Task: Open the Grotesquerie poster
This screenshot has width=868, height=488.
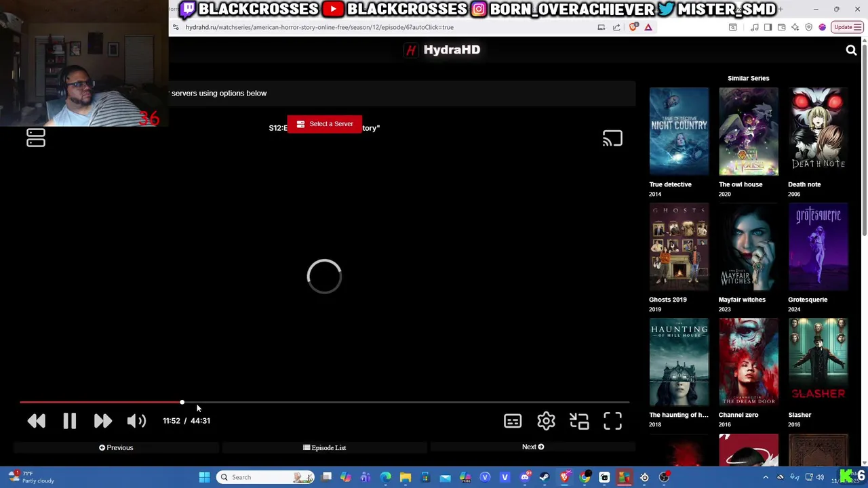Action: click(x=818, y=247)
